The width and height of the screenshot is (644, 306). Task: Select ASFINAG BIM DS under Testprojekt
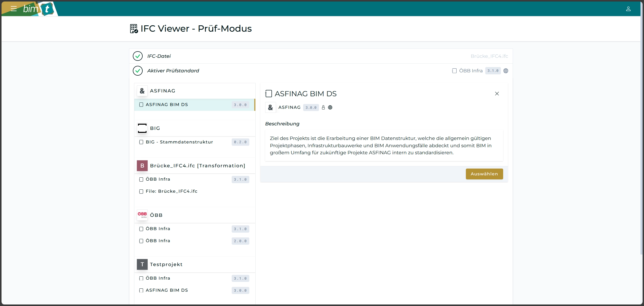pos(167,290)
